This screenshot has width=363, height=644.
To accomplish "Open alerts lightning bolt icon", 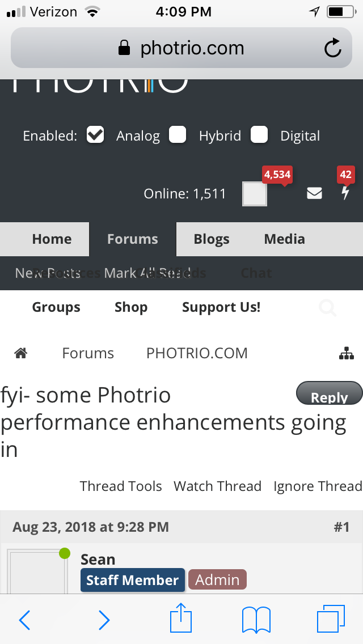I will [x=345, y=193].
